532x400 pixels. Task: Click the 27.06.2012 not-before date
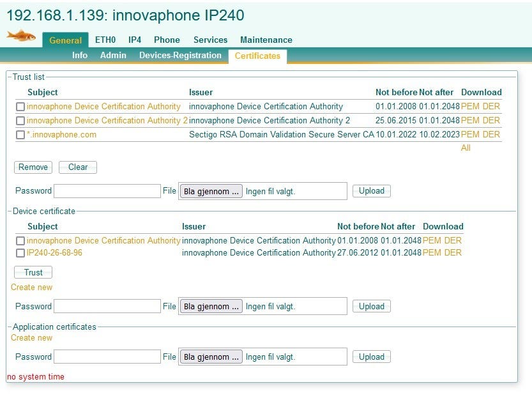click(357, 252)
